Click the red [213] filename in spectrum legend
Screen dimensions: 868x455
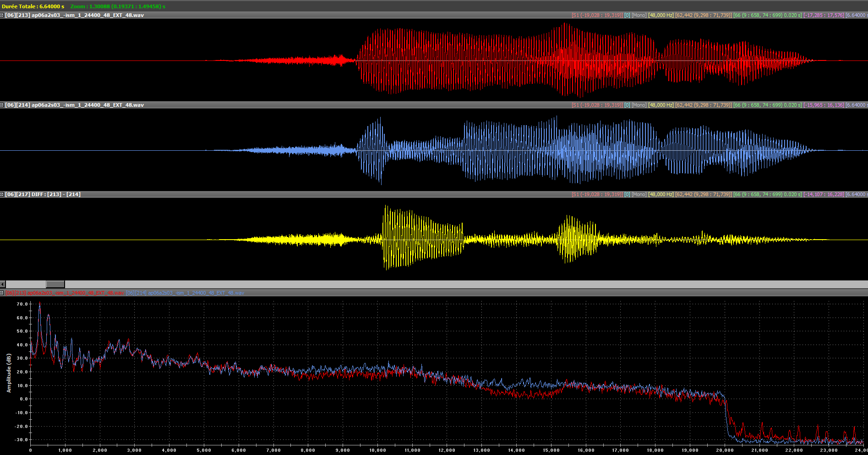(65, 293)
